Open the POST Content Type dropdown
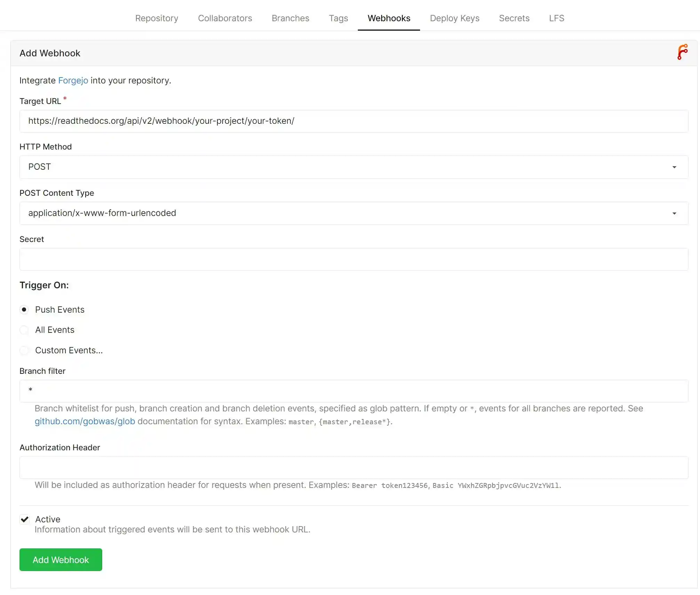 click(353, 213)
